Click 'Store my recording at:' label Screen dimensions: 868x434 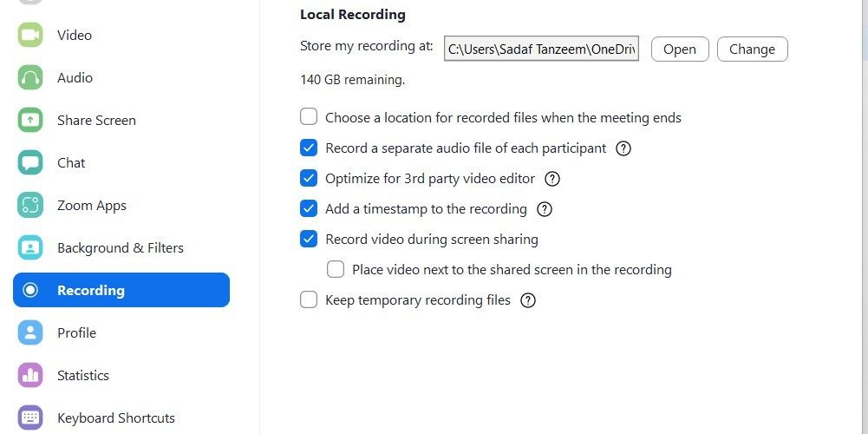367,46
